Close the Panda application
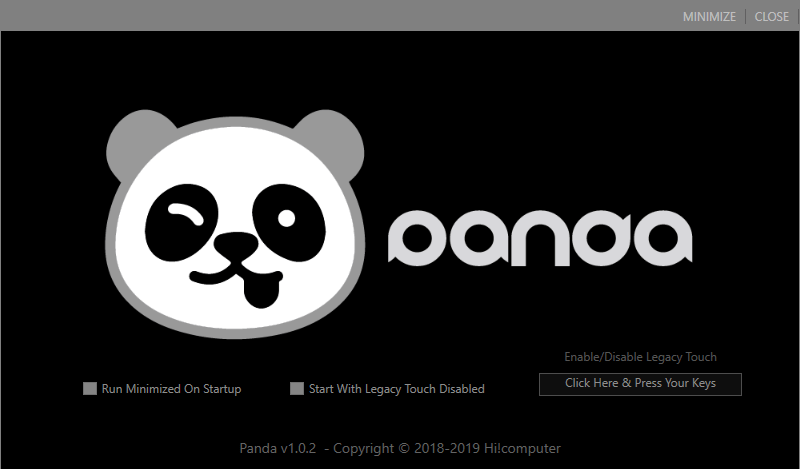The height and width of the screenshot is (469, 800). pyautogui.click(x=771, y=17)
